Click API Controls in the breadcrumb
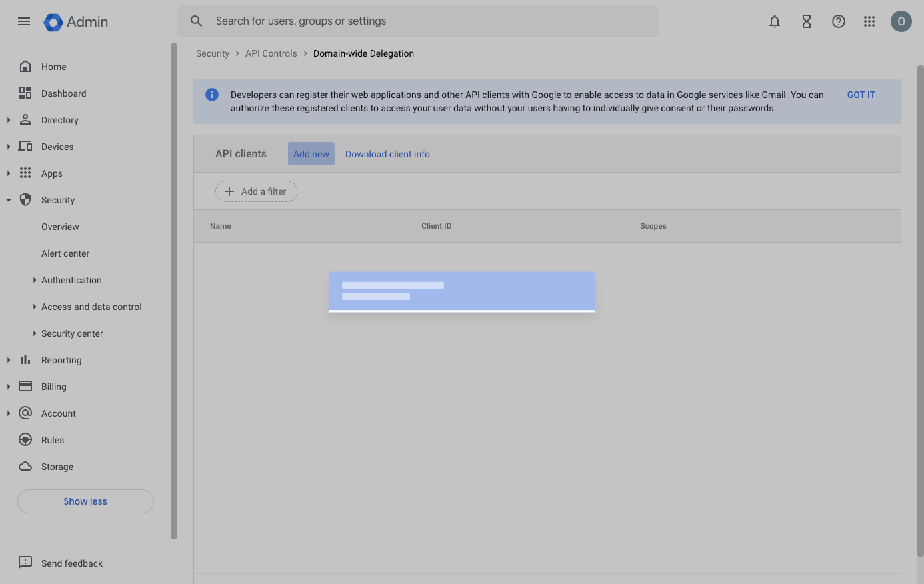924x584 pixels. (271, 53)
